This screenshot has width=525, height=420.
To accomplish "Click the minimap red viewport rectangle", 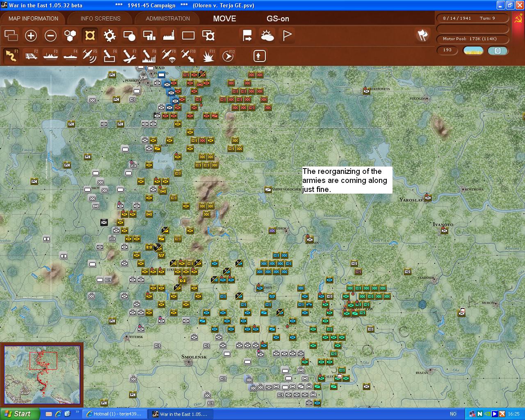I will (x=43, y=360).
